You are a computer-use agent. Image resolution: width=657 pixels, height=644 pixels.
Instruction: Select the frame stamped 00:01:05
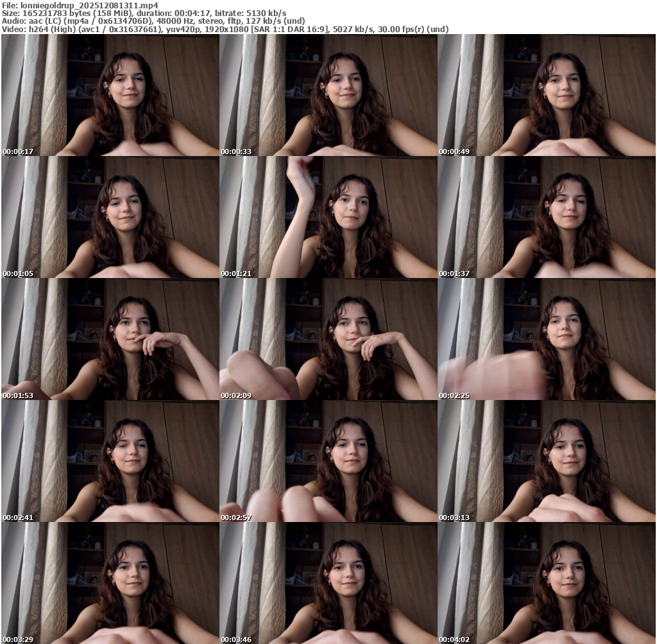pyautogui.click(x=110, y=217)
